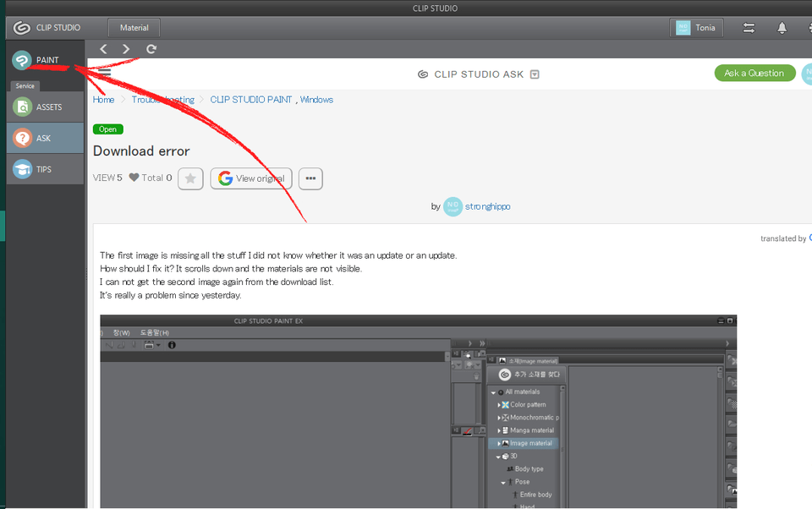Open the 도움말(H) menu in screenshot
The height and width of the screenshot is (509, 812).
(x=154, y=333)
